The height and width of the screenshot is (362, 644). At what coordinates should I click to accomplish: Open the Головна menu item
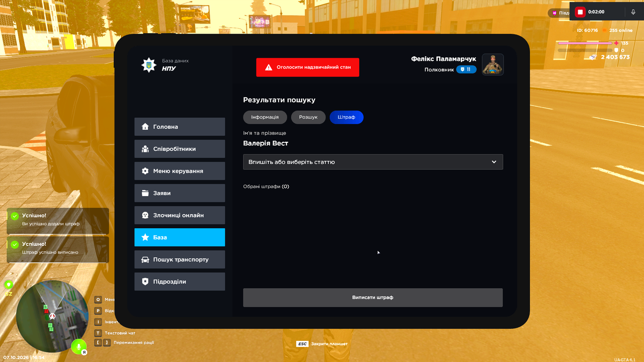[180, 127]
